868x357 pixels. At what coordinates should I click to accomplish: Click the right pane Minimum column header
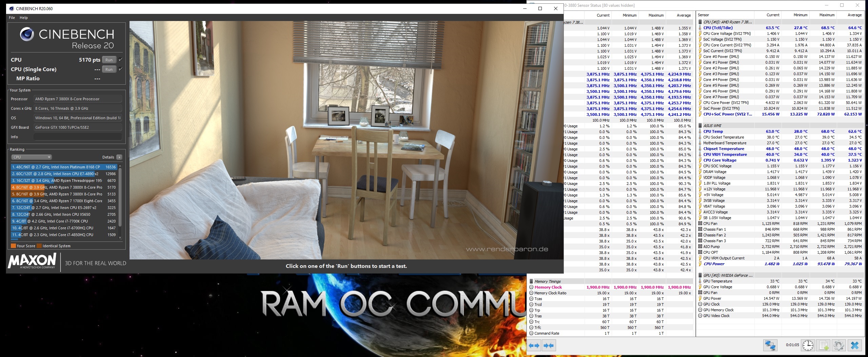point(795,15)
